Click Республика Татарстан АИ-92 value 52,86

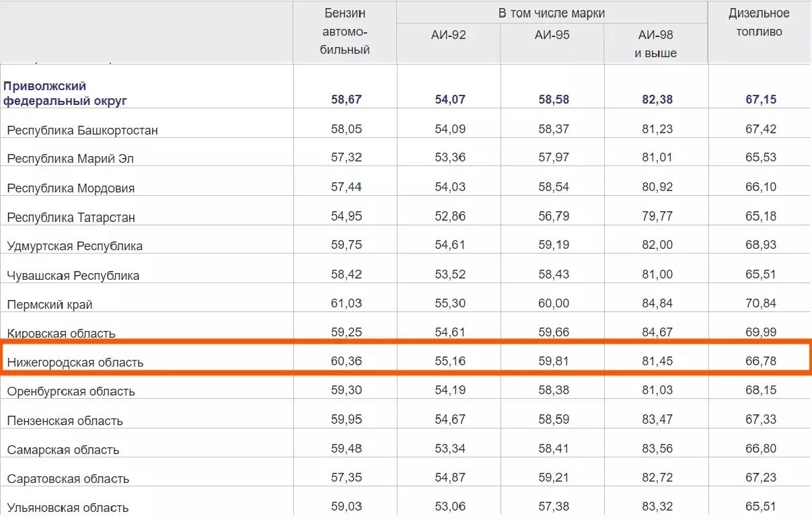pos(449,217)
